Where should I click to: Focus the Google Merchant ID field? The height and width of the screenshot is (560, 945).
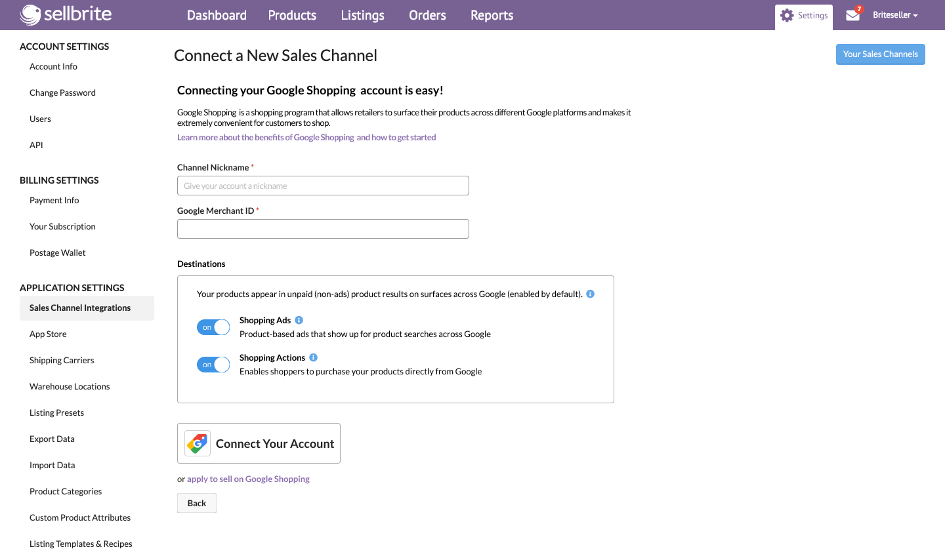pos(323,229)
